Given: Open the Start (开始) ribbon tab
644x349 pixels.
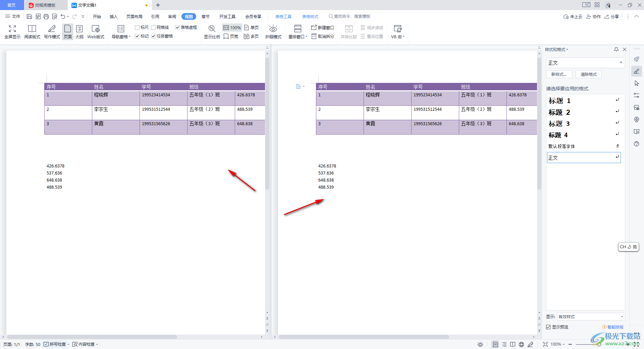Looking at the screenshot, I should click(x=97, y=16).
